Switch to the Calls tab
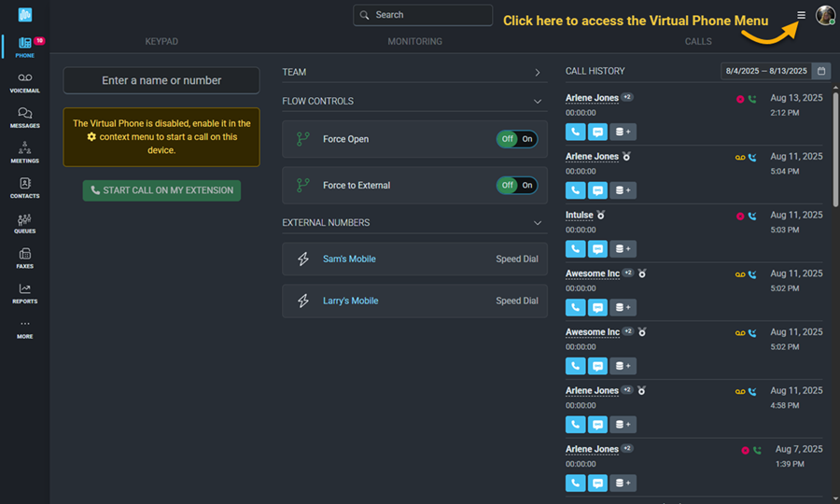The height and width of the screenshot is (504, 840). coord(698,41)
